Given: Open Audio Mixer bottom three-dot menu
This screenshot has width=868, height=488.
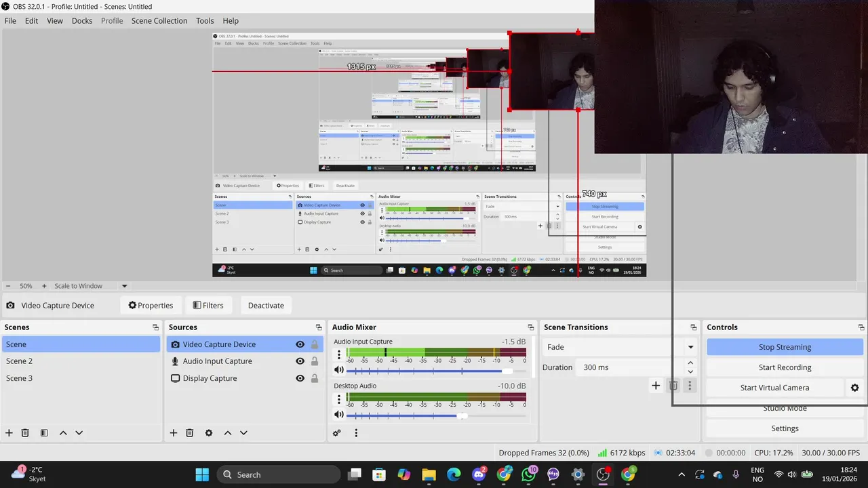Looking at the screenshot, I should coord(356,433).
